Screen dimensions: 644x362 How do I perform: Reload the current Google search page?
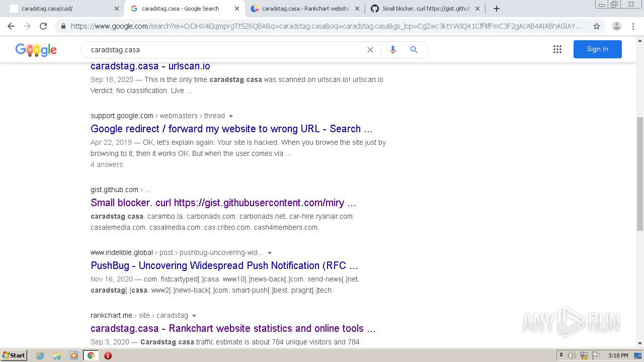click(x=43, y=26)
